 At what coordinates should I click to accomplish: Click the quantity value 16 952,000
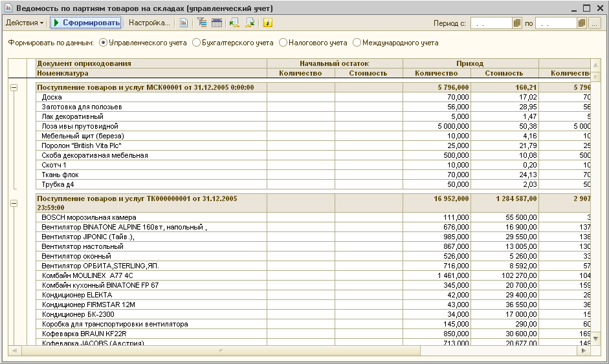tap(451, 198)
